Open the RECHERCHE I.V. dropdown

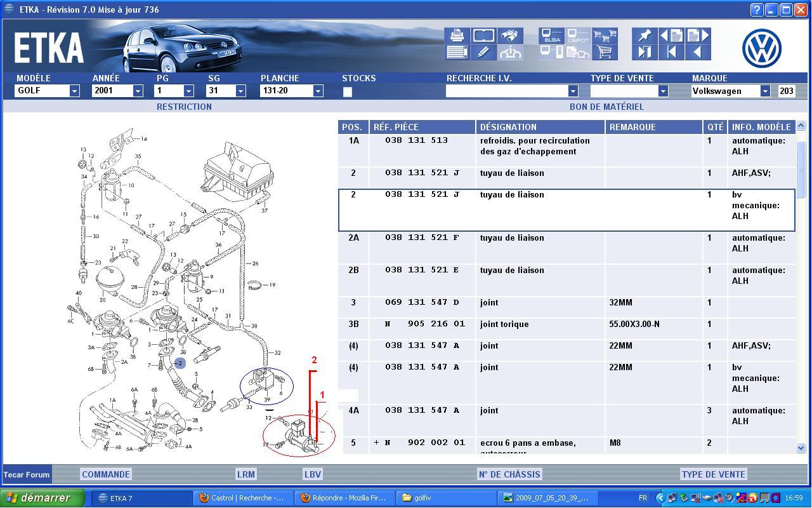tap(573, 91)
